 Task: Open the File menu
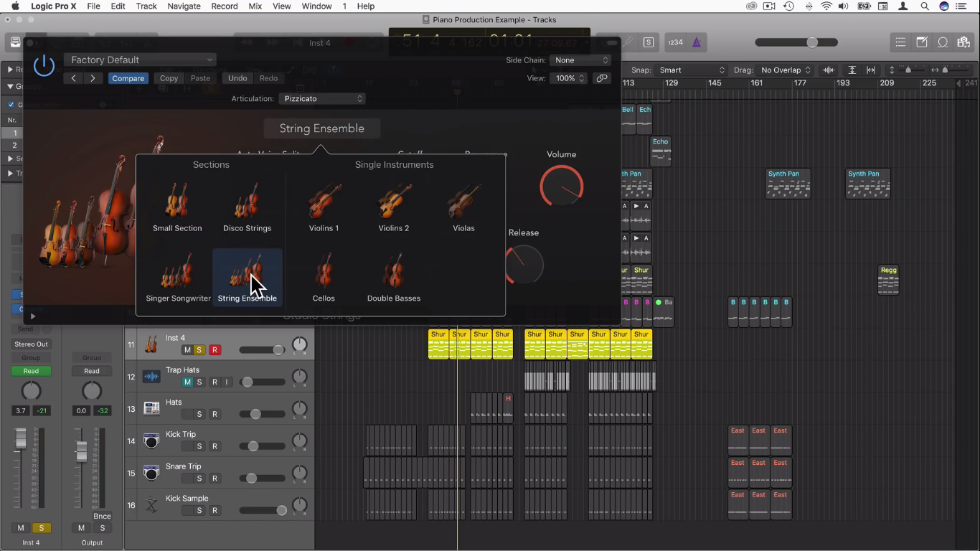point(93,6)
